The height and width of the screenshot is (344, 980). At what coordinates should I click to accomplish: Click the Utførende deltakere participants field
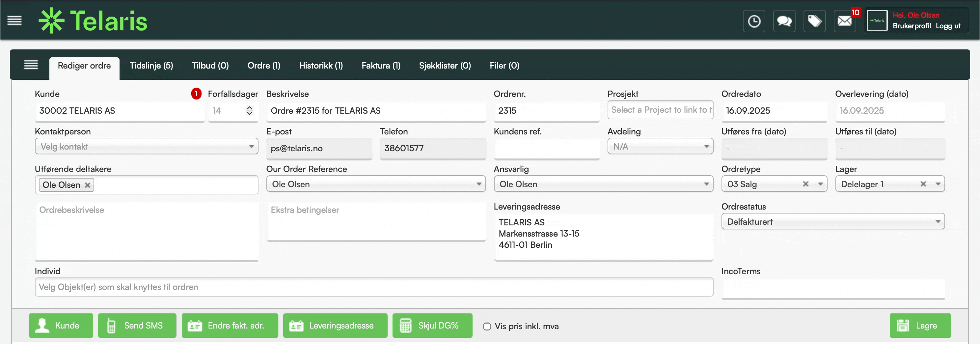coord(147,185)
